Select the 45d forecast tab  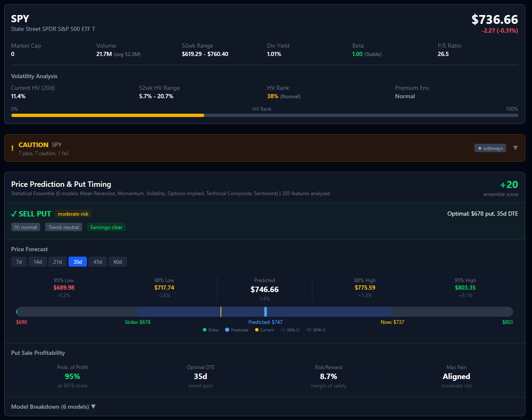point(98,262)
